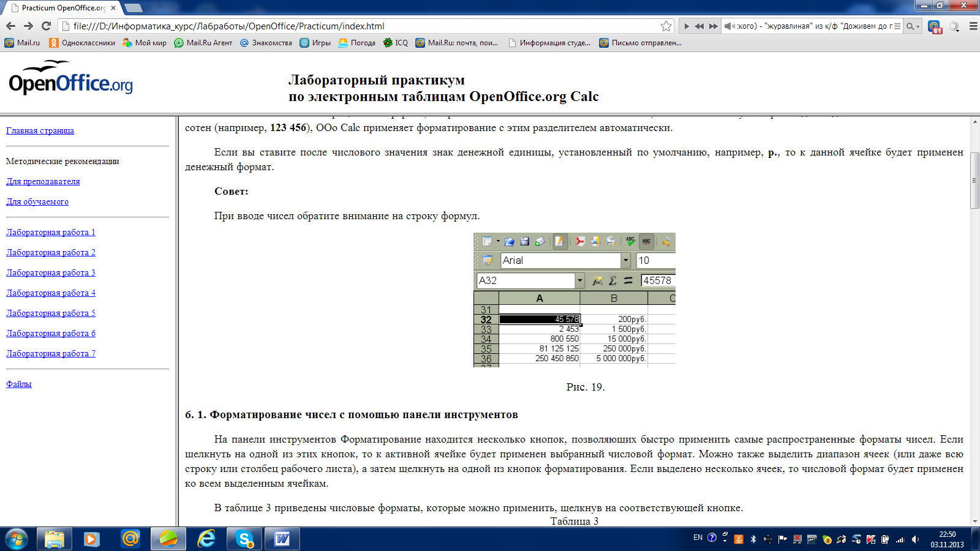Image resolution: width=980 pixels, height=551 pixels.
Task: Open Windows Explorer from taskbar
Action: pyautogui.click(x=54, y=539)
